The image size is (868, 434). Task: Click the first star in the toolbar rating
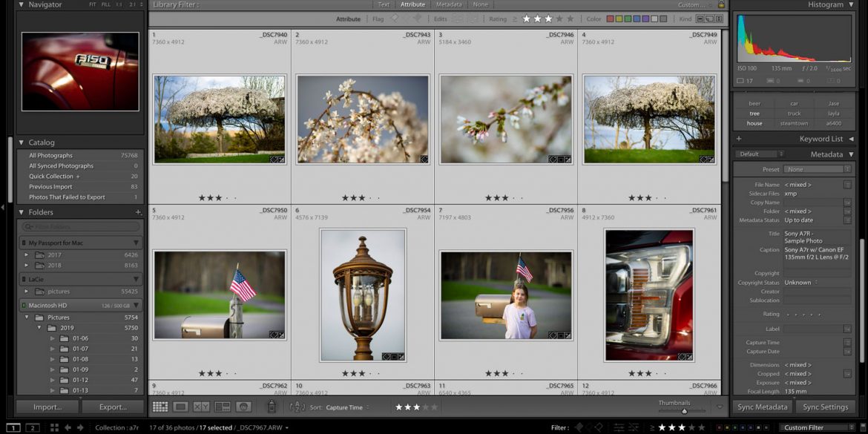click(x=399, y=407)
